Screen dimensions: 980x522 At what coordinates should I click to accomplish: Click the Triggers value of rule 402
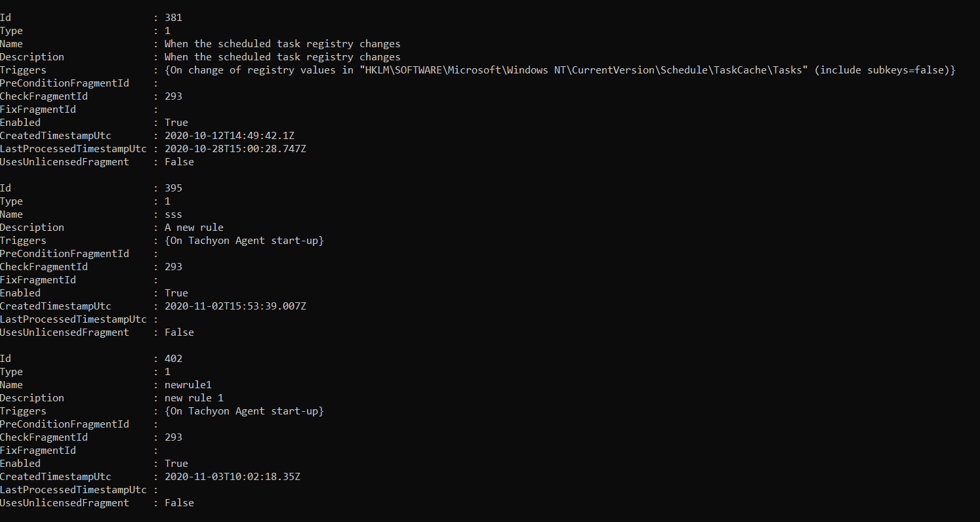pyautogui.click(x=244, y=411)
